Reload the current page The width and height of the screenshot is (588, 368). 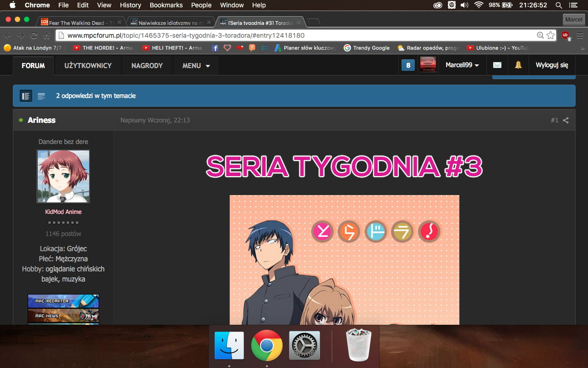tap(34, 35)
